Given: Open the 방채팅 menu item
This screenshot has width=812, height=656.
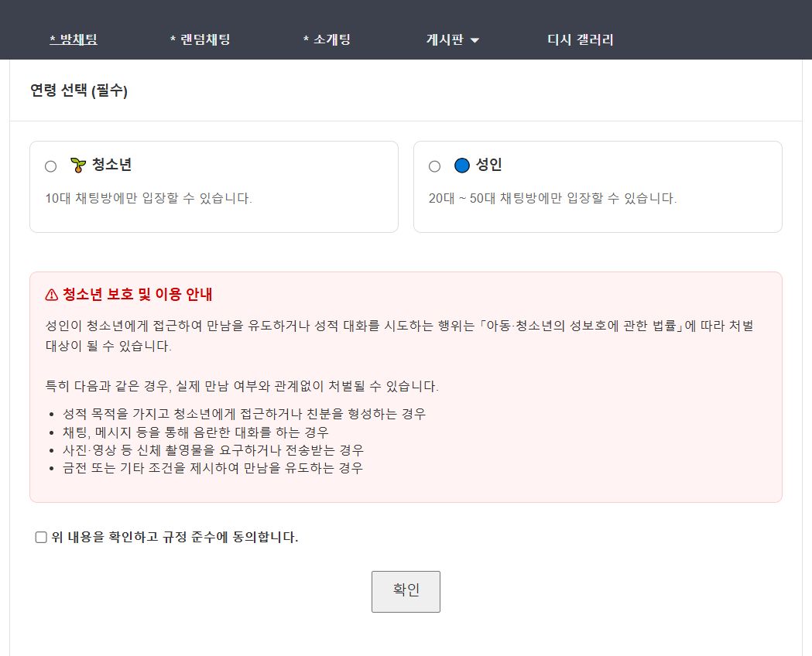Looking at the screenshot, I should (x=74, y=39).
